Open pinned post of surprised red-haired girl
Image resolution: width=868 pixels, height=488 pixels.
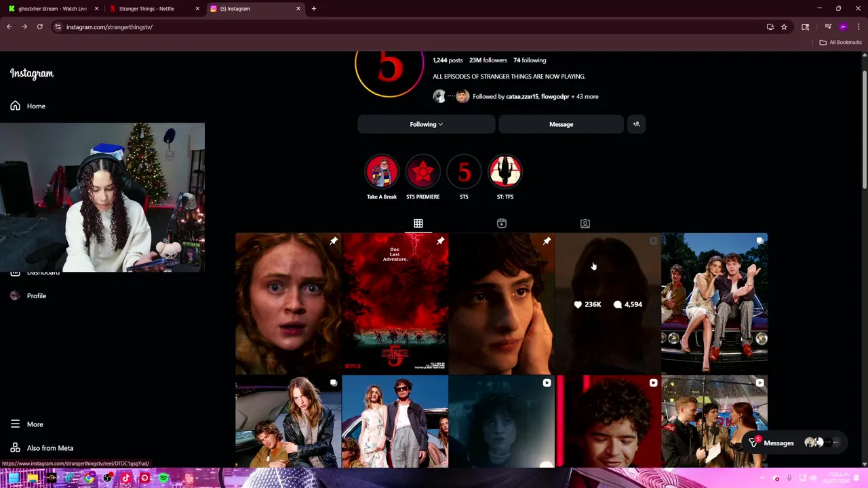pos(288,304)
